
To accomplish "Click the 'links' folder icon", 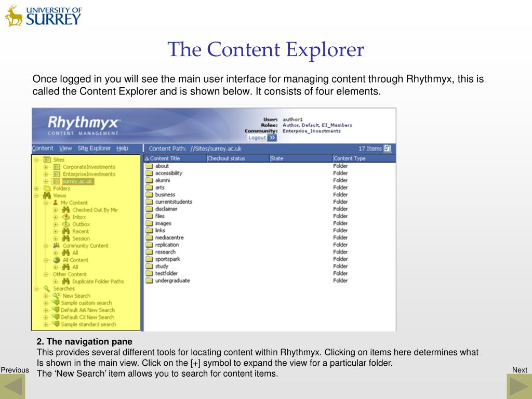I will point(149,230).
